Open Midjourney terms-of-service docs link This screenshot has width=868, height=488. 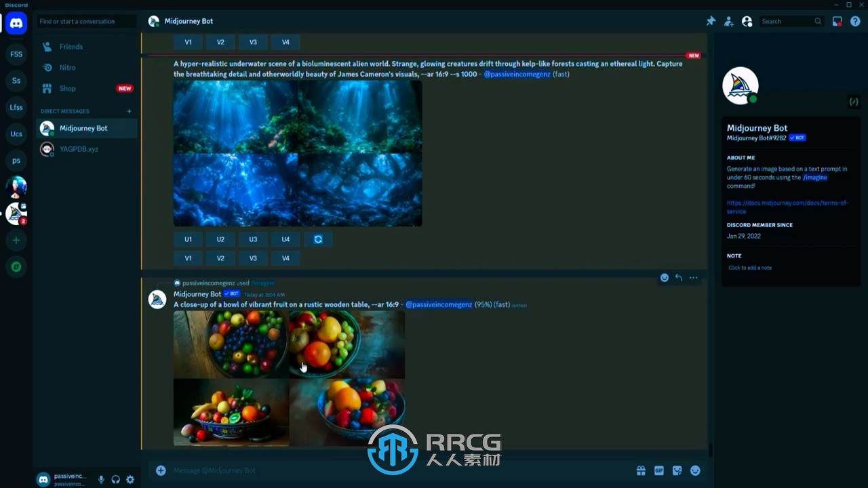click(x=787, y=207)
